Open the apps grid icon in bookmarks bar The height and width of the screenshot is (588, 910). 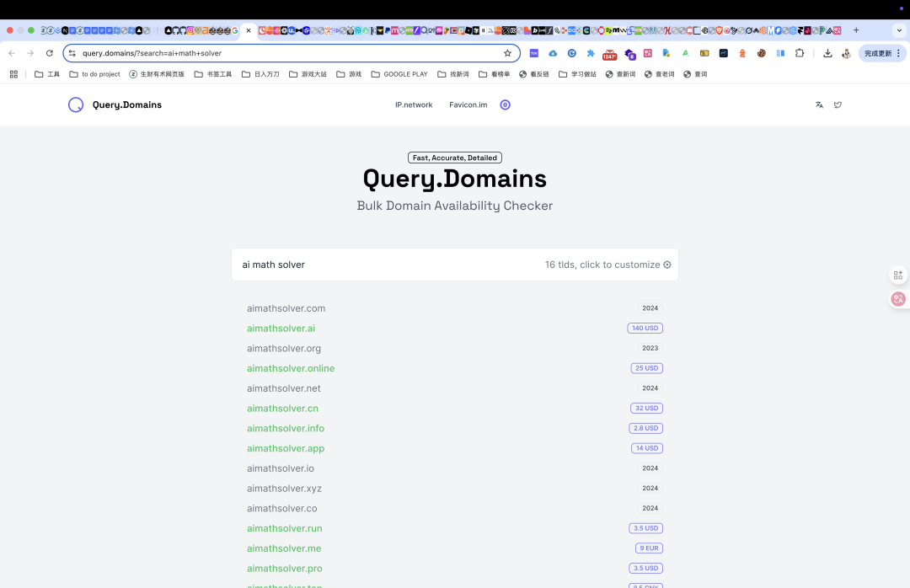click(x=14, y=74)
